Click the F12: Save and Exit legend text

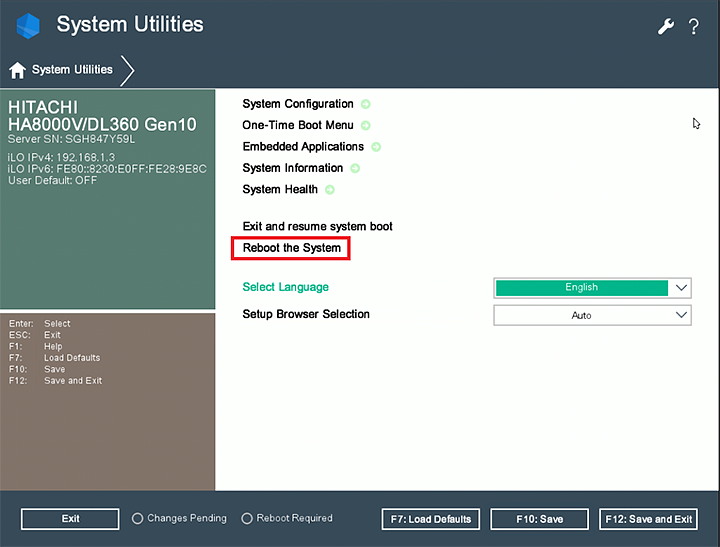[x=56, y=381]
